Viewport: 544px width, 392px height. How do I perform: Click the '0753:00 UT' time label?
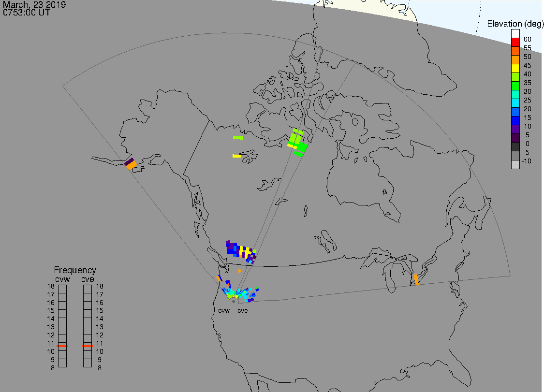click(x=27, y=13)
